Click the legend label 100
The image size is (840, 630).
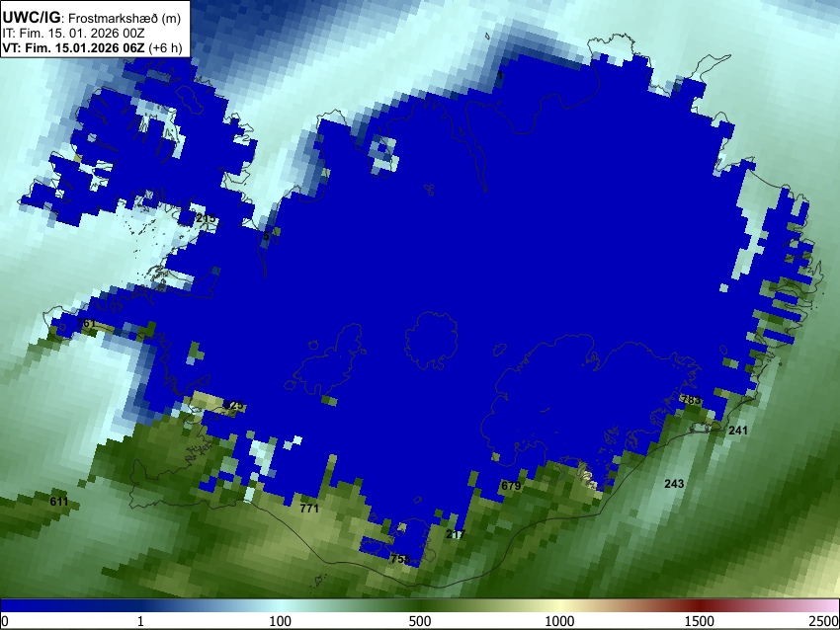(281, 621)
